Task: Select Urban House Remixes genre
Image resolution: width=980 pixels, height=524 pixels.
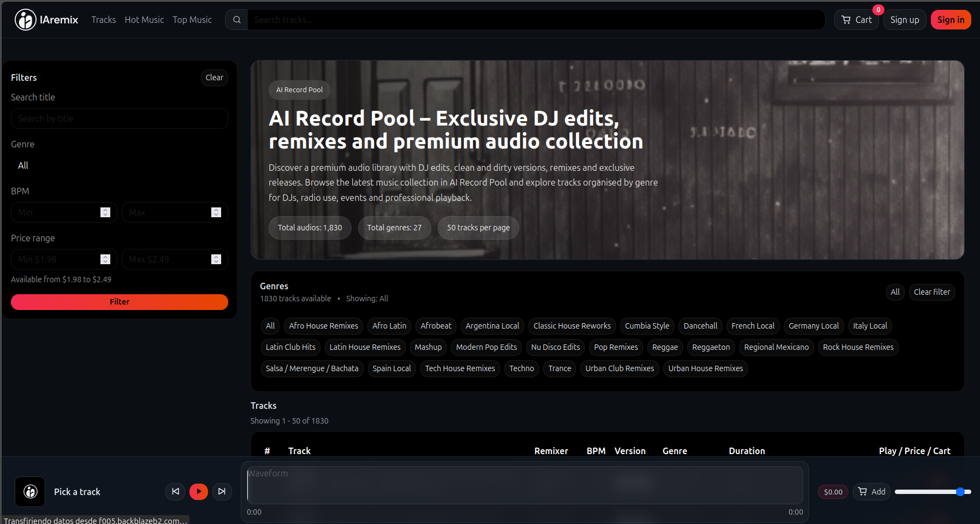Action: click(x=705, y=368)
